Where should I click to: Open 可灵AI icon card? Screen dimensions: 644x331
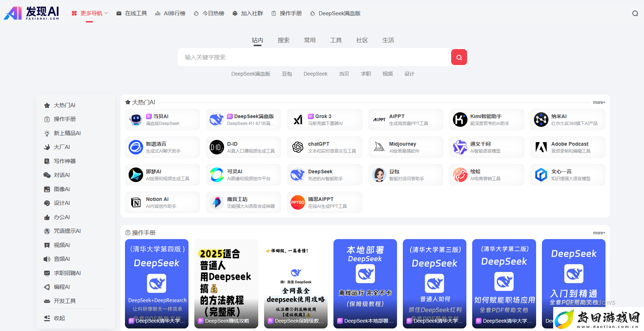coord(243,175)
